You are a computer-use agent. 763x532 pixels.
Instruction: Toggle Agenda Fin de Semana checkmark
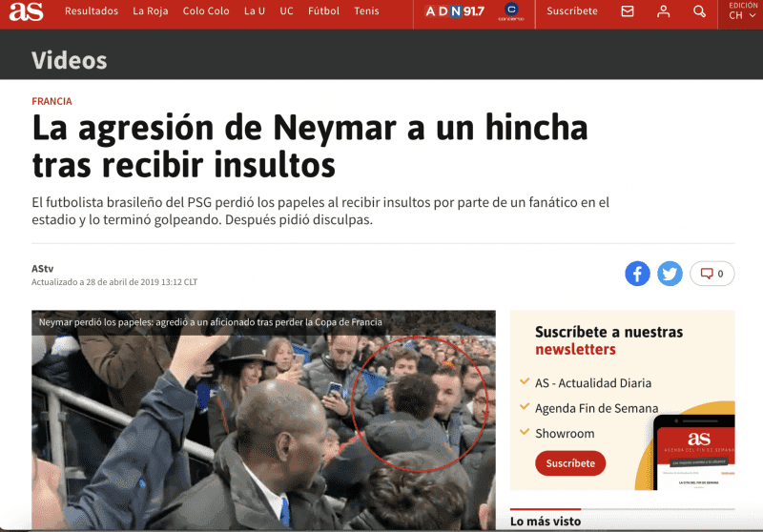[x=525, y=406]
